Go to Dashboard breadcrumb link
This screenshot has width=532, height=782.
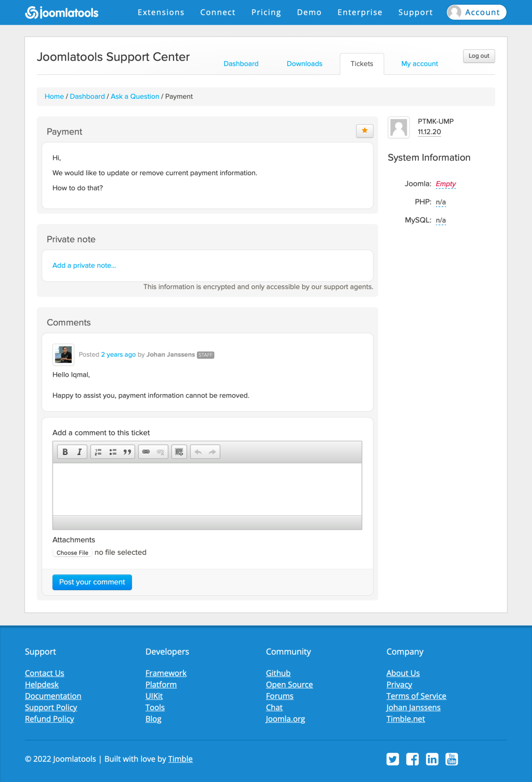pos(88,97)
